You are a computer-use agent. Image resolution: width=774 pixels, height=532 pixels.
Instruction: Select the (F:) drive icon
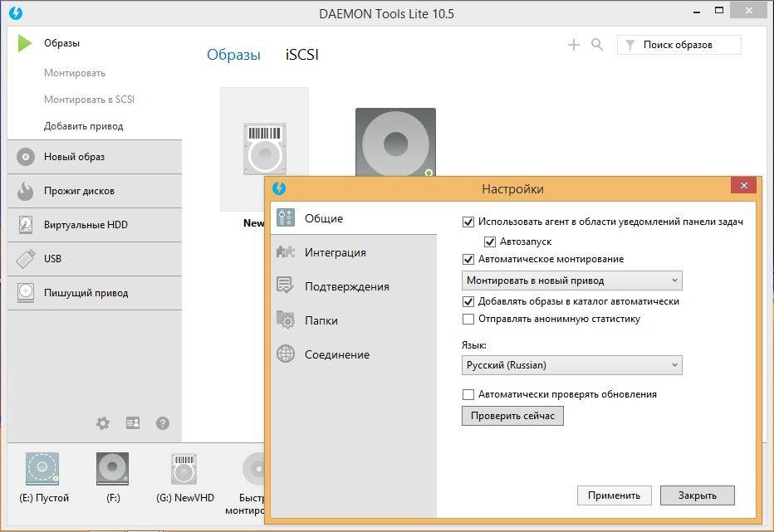(x=113, y=469)
